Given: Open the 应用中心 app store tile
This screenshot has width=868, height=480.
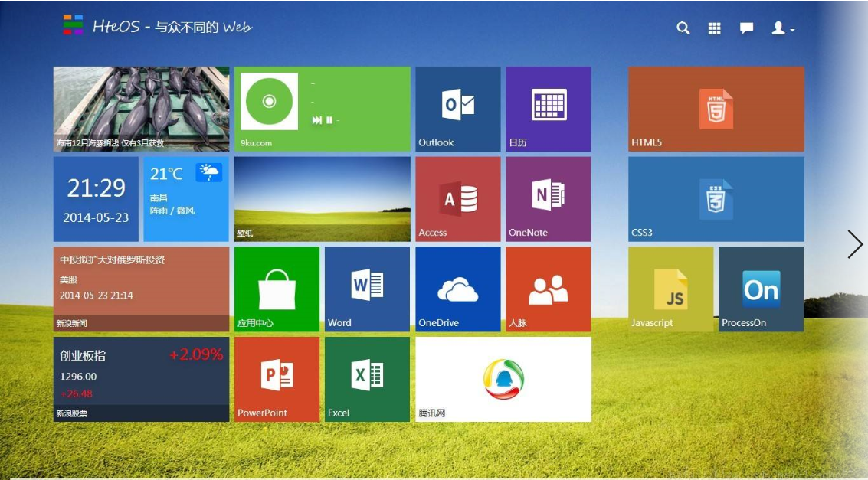Looking at the screenshot, I should click(277, 289).
